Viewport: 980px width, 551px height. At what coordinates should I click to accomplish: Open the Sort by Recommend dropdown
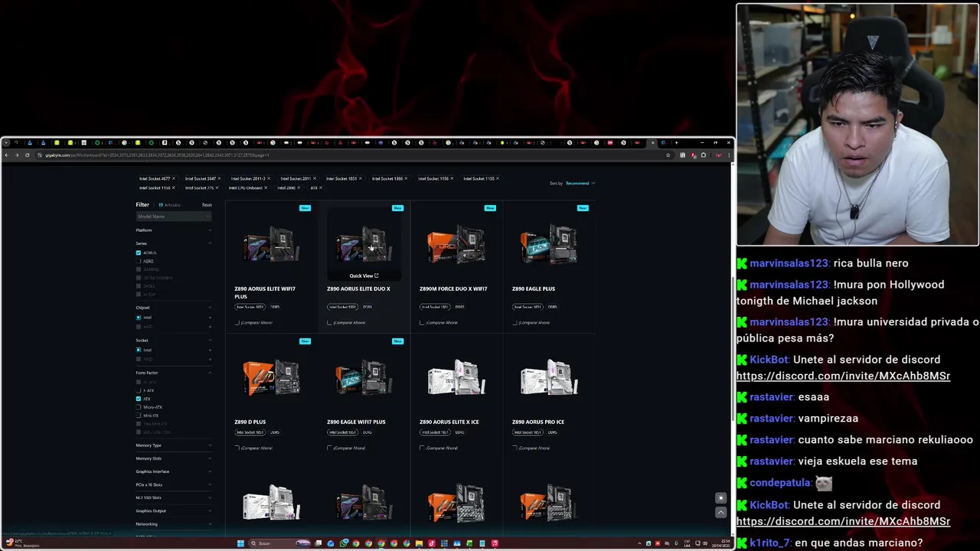[x=580, y=183]
